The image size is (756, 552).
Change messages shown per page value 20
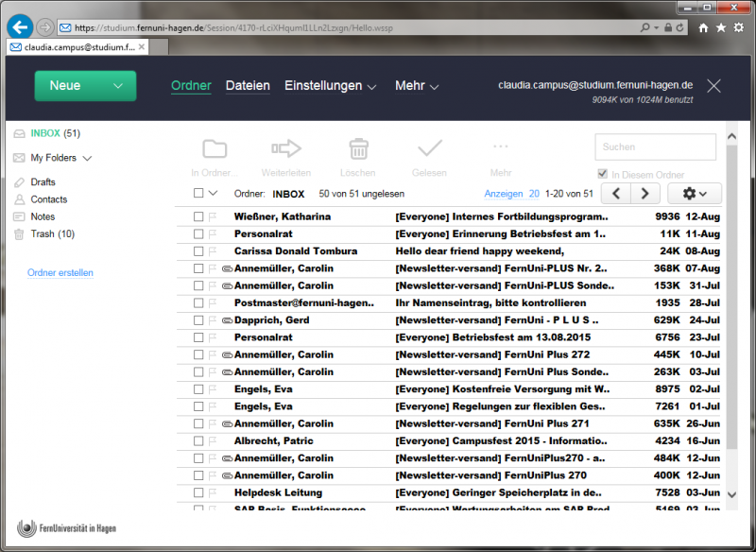pyautogui.click(x=534, y=194)
